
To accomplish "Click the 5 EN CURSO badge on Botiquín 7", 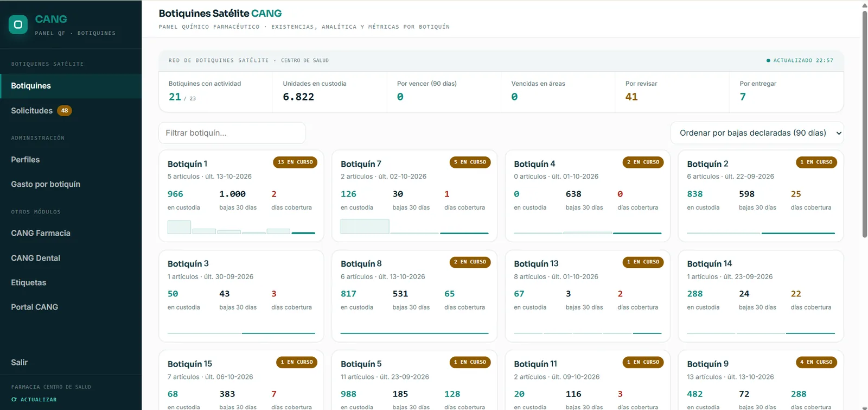I will pos(470,162).
